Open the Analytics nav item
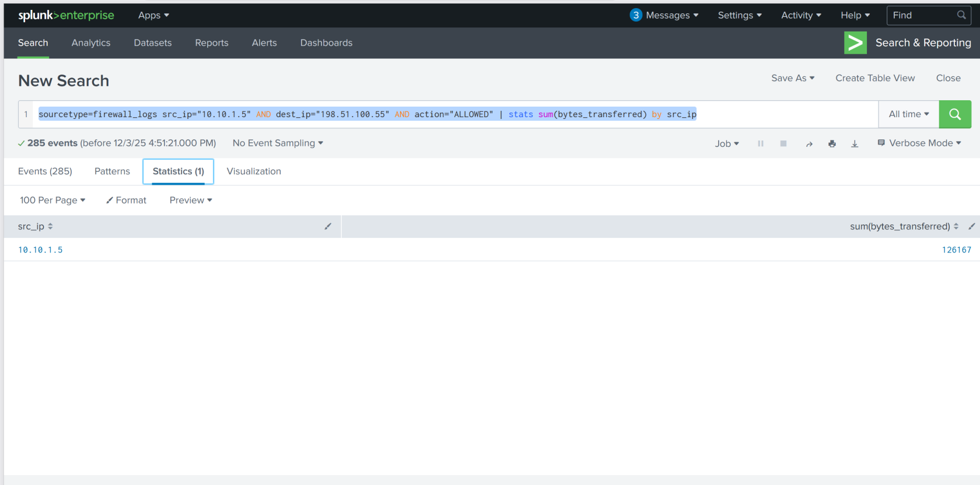This screenshot has width=980, height=485. (x=91, y=43)
